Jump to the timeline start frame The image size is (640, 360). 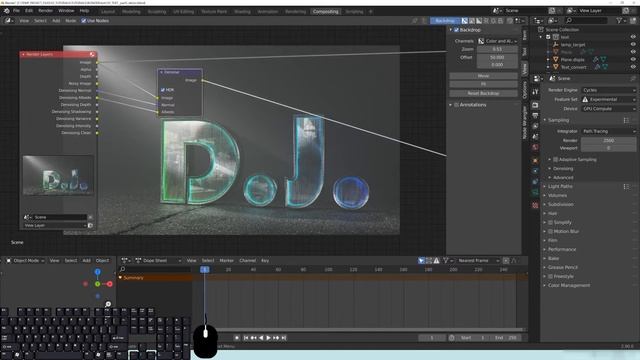pos(246,338)
